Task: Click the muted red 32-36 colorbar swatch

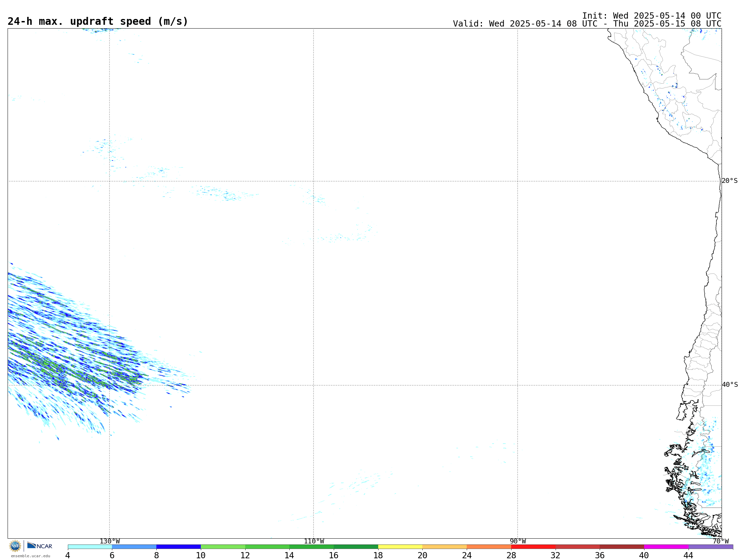Action: coord(578,547)
